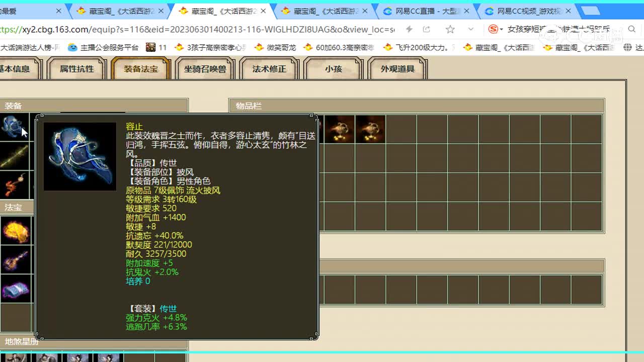This screenshot has height=362, width=644.
Task: Click the browser address bar URL
Action: point(197,30)
